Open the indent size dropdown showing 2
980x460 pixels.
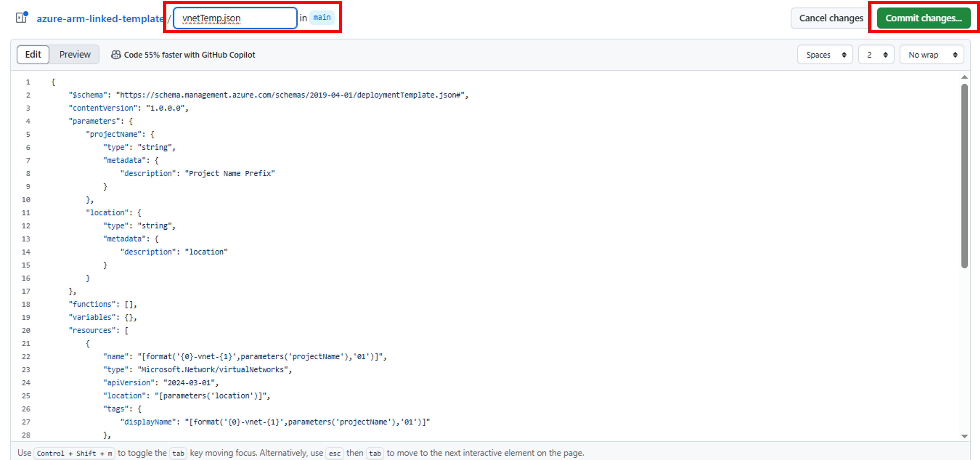[876, 54]
